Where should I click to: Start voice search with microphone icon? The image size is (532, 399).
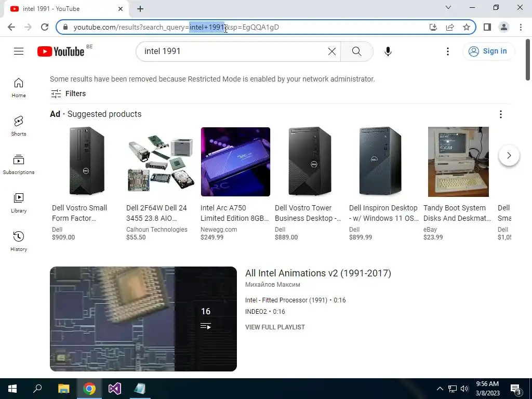tap(388, 51)
